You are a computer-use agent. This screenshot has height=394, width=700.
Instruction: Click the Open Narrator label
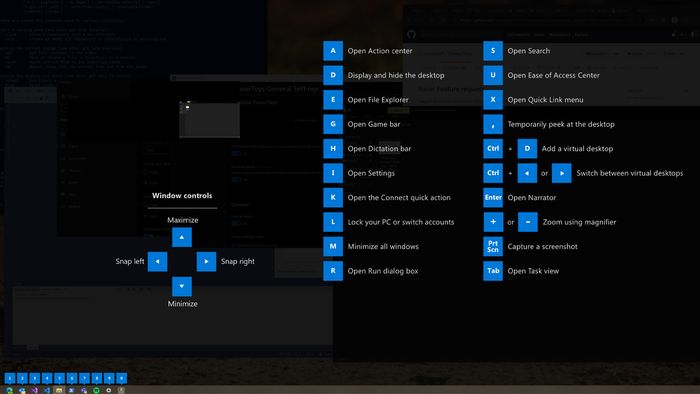(x=532, y=198)
